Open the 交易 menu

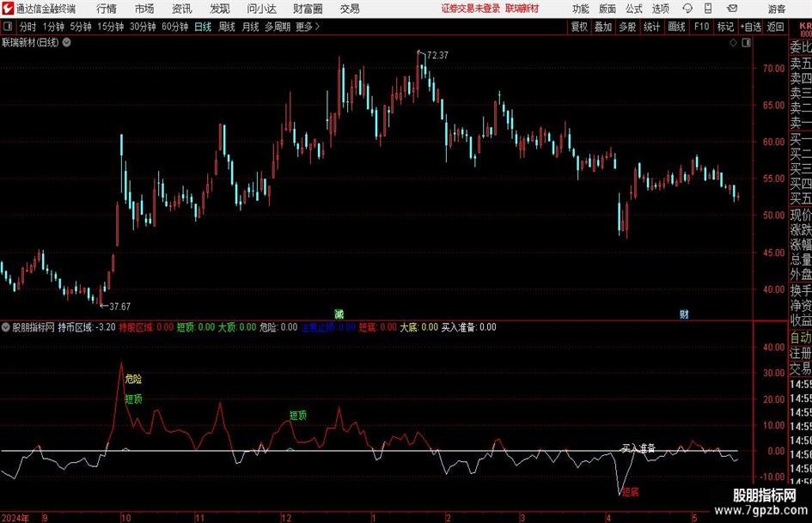pos(350,9)
